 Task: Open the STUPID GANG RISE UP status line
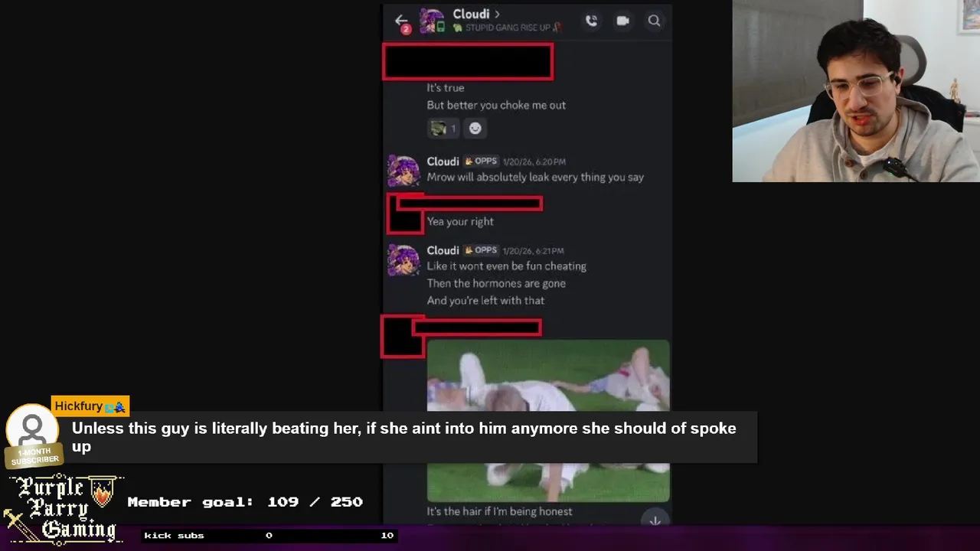point(506,28)
